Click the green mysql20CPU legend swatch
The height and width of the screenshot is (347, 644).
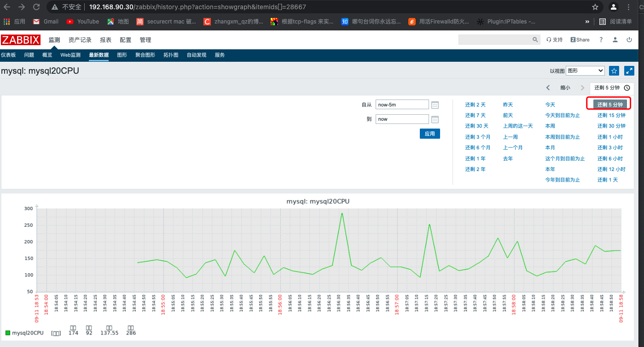[8, 333]
